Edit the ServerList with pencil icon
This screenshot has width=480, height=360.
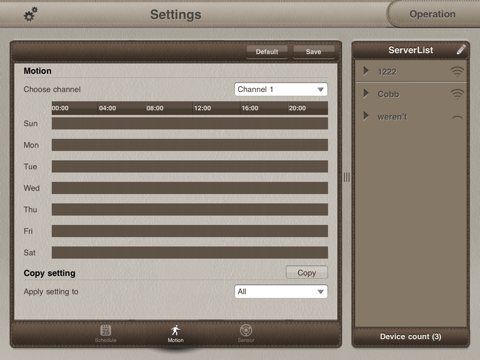pos(461,50)
